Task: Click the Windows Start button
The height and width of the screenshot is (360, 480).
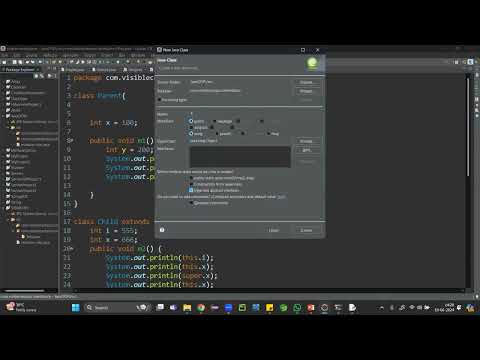Action: coord(76,307)
